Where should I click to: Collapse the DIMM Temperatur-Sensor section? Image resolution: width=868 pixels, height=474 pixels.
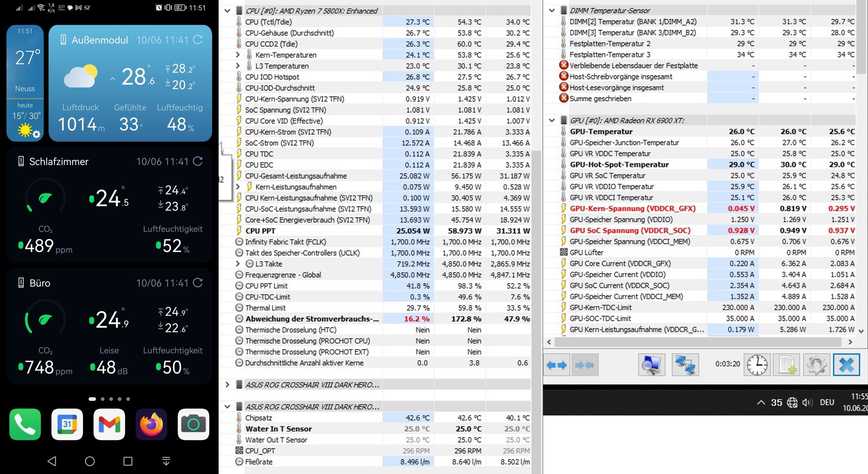point(552,11)
